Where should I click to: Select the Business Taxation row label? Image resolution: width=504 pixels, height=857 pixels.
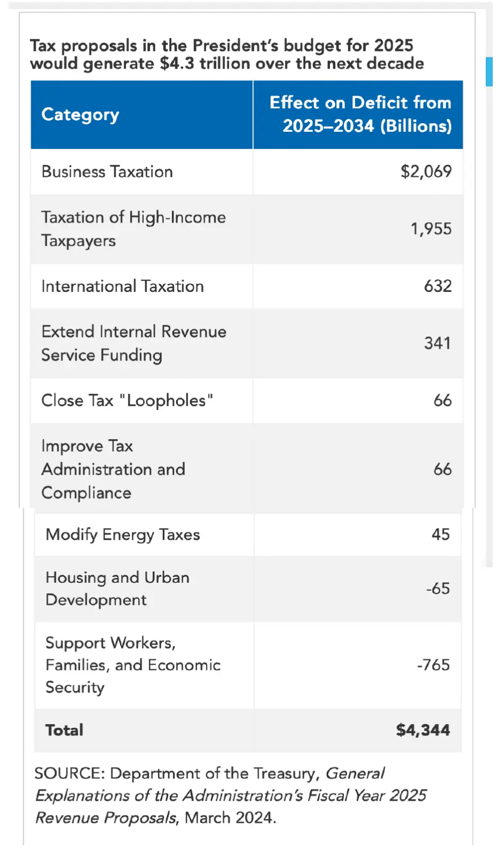tap(107, 172)
